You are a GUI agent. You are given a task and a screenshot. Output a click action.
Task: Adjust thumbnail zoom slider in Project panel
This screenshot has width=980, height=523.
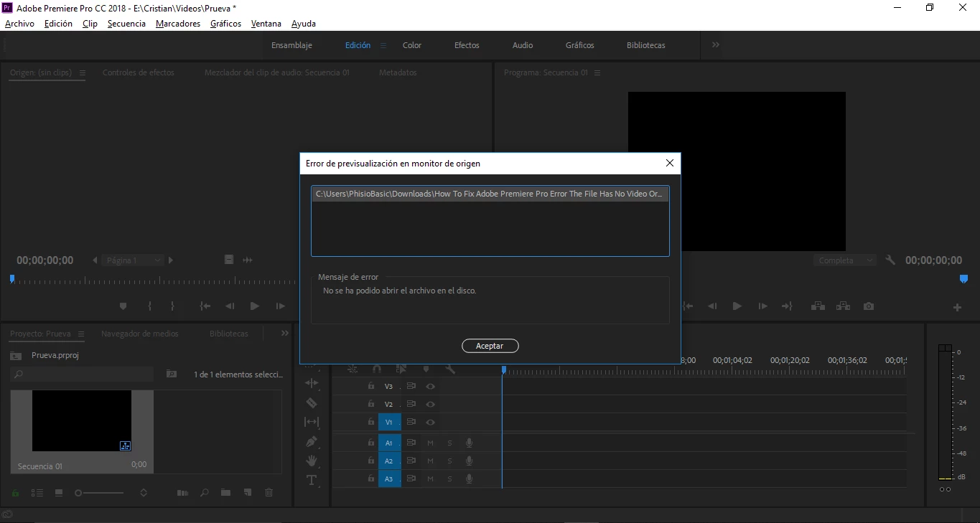click(100, 493)
